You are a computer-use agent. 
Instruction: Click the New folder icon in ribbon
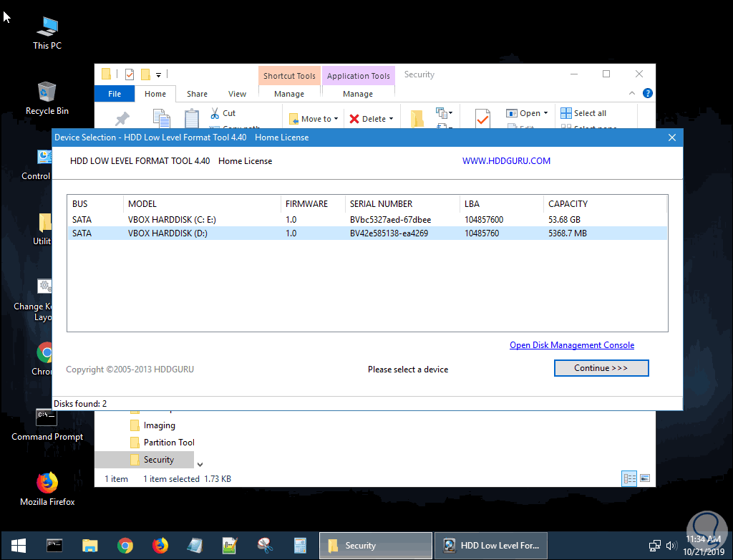[x=417, y=119]
